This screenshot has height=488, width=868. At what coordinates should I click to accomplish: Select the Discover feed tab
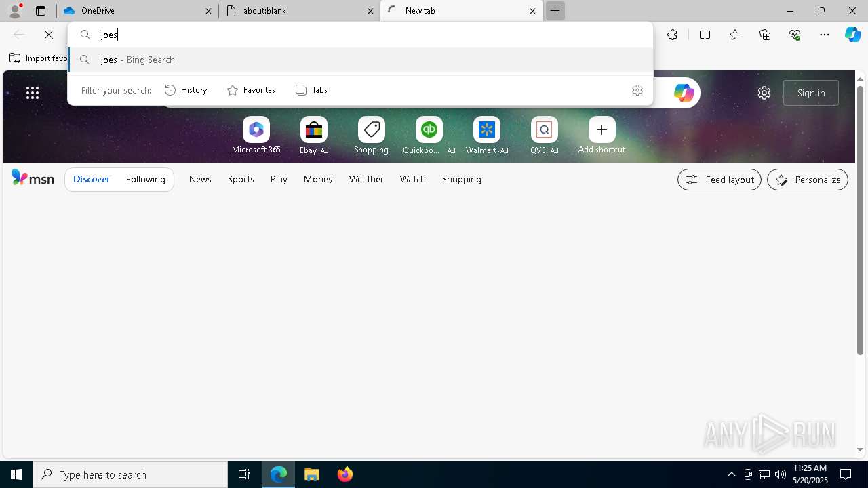coord(92,179)
